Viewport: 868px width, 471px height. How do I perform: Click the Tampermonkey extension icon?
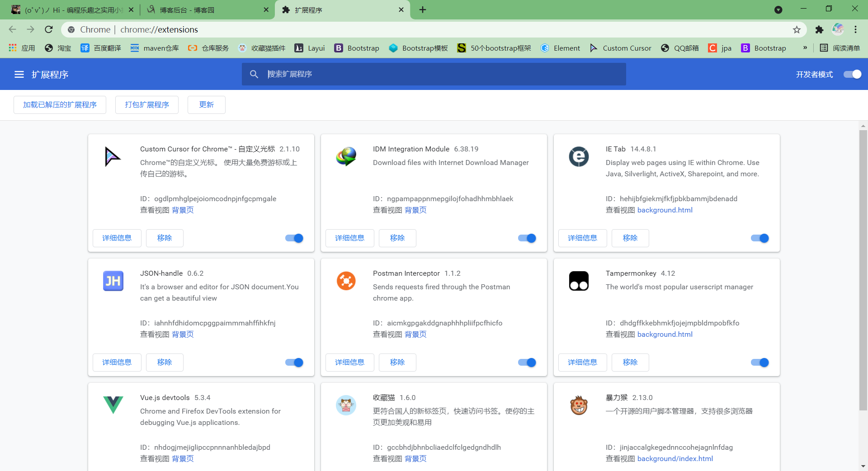579,281
